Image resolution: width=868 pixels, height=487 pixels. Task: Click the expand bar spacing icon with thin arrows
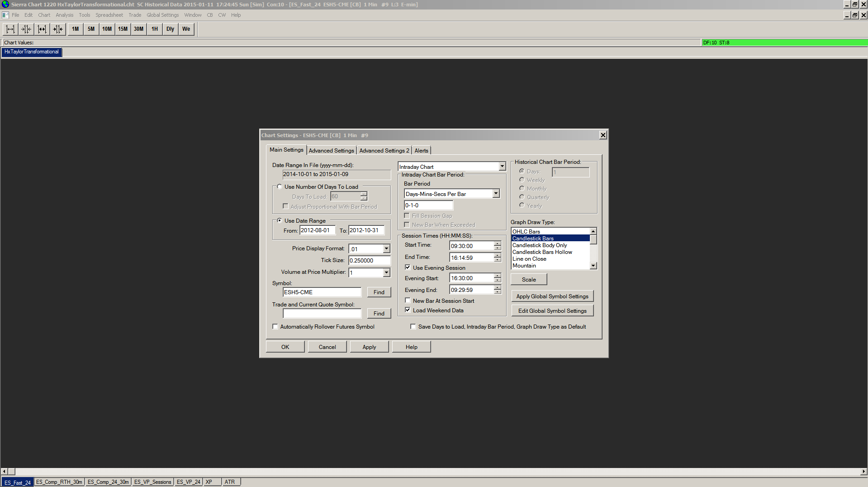pyautogui.click(x=10, y=29)
